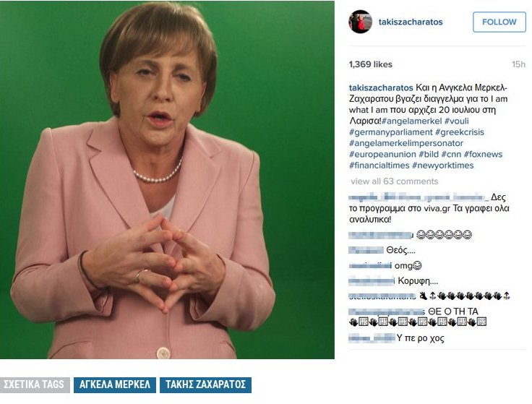This screenshot has width=532, height=404.
Task: Click the takiszacharatos profile avatar
Action: [360, 22]
